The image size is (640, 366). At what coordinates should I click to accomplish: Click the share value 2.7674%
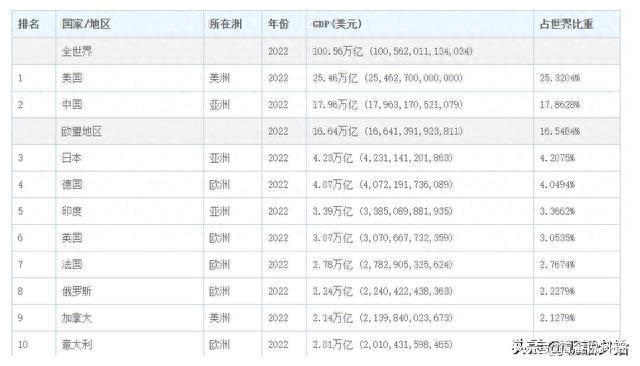557,264
